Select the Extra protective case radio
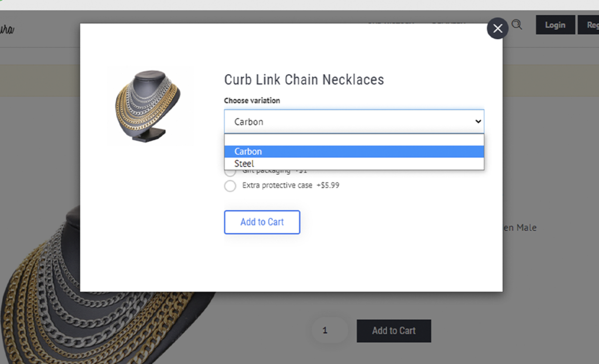The image size is (599, 364). [x=230, y=186]
